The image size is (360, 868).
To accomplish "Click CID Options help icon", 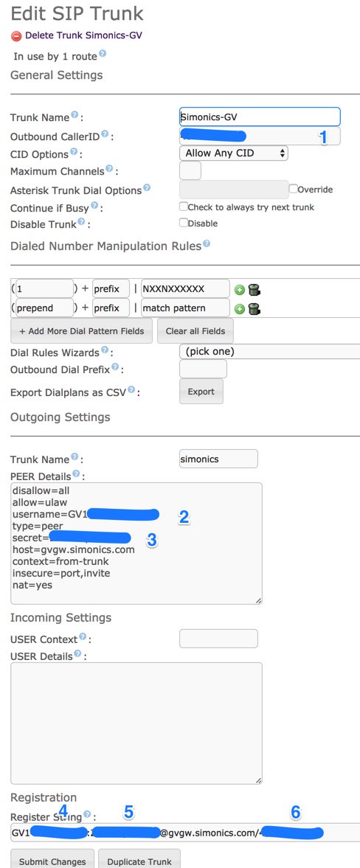I will pos(75,152).
